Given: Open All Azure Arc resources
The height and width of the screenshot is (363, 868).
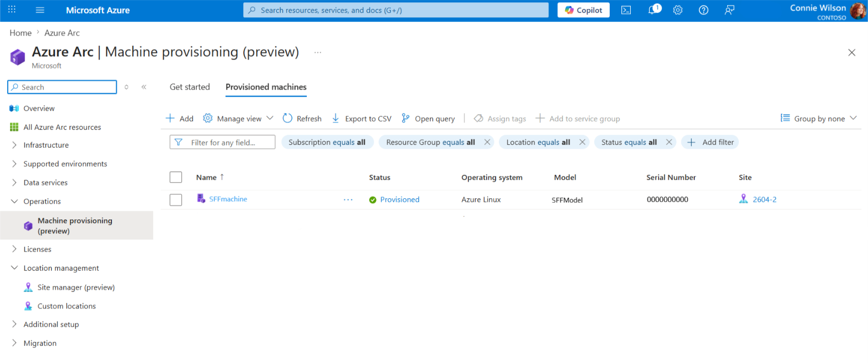Looking at the screenshot, I should click(x=62, y=127).
